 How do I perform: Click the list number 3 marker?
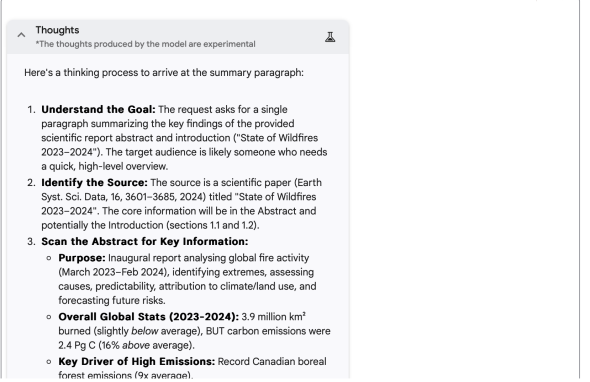(31, 242)
